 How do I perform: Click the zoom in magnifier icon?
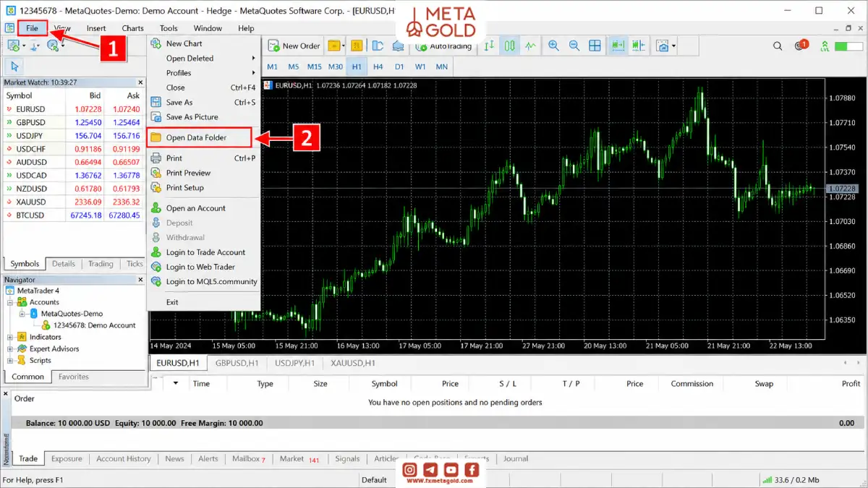coord(553,46)
